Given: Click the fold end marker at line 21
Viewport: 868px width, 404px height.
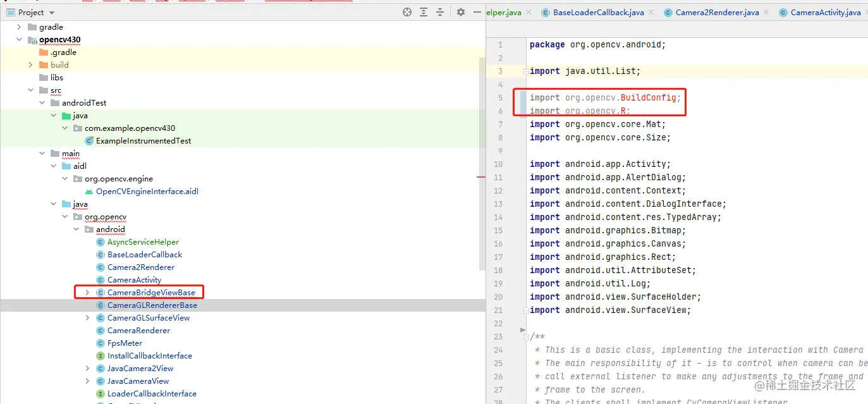Looking at the screenshot, I should point(525,310).
